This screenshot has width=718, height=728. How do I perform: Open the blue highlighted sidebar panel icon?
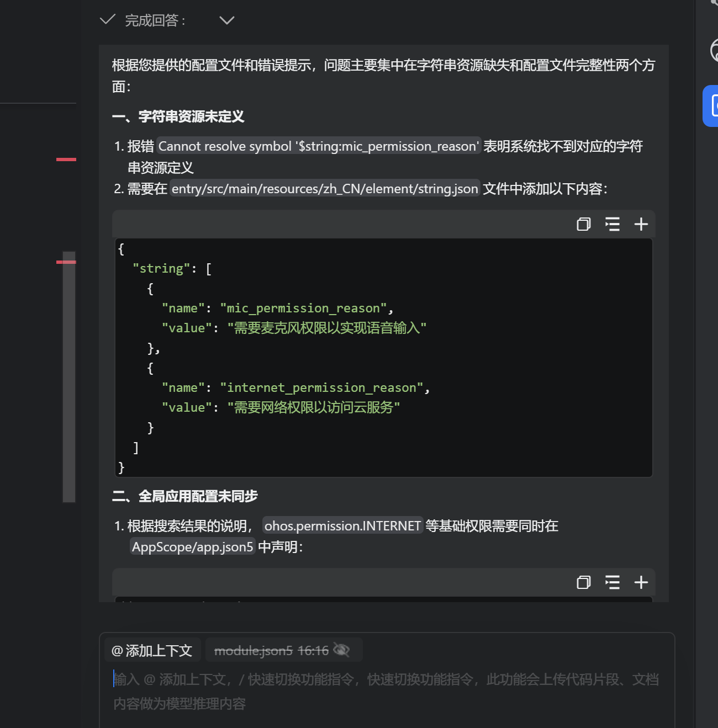(712, 106)
